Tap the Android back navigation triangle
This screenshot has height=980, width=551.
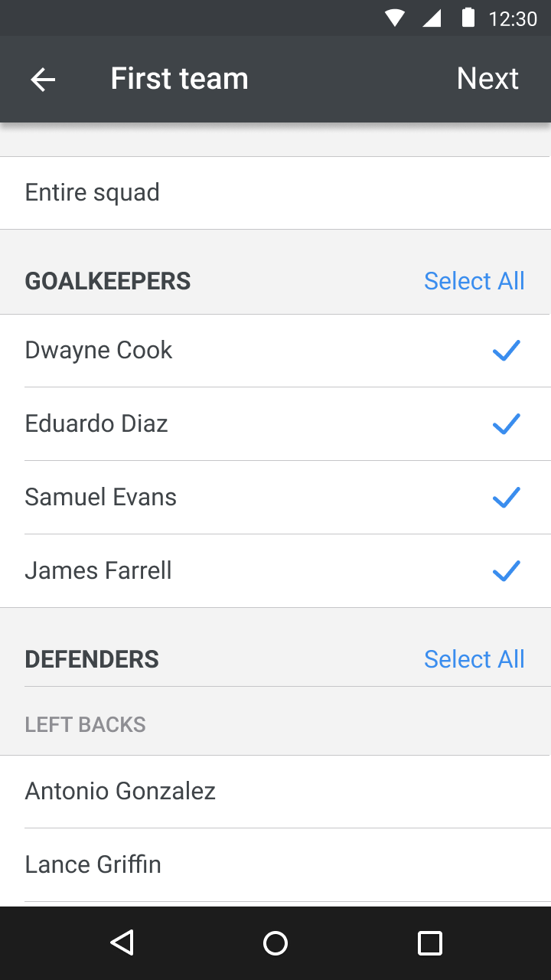122,942
